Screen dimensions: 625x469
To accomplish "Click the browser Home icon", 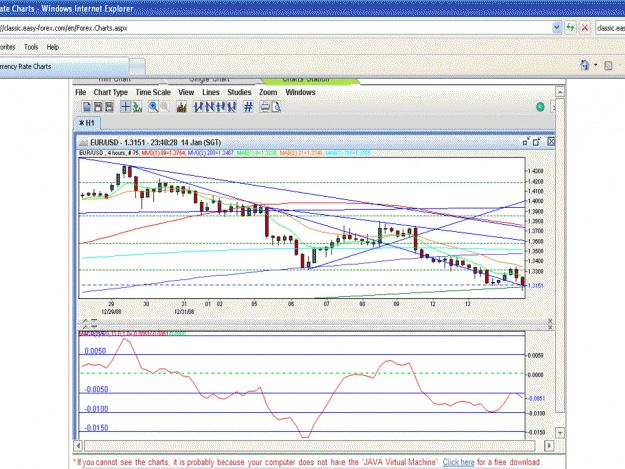I will coord(585,65).
